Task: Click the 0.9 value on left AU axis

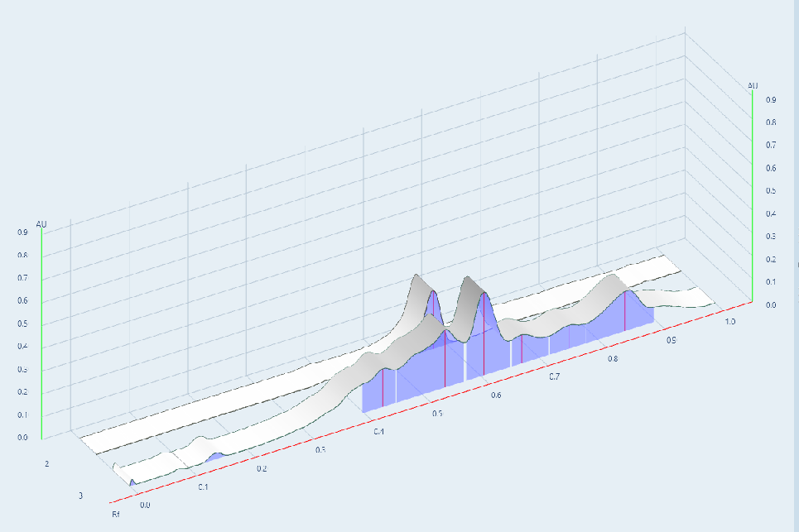Action: (22, 232)
